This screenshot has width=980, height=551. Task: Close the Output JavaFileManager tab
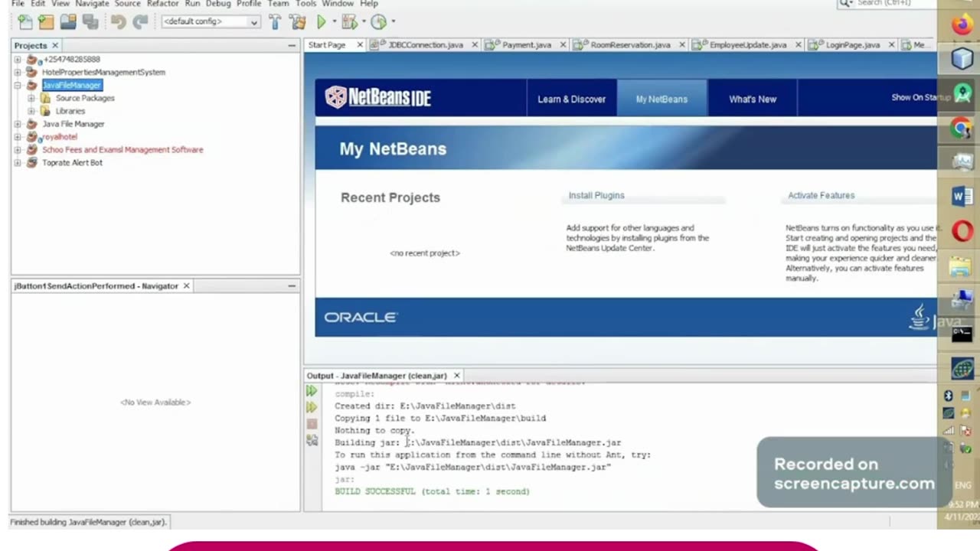456,376
